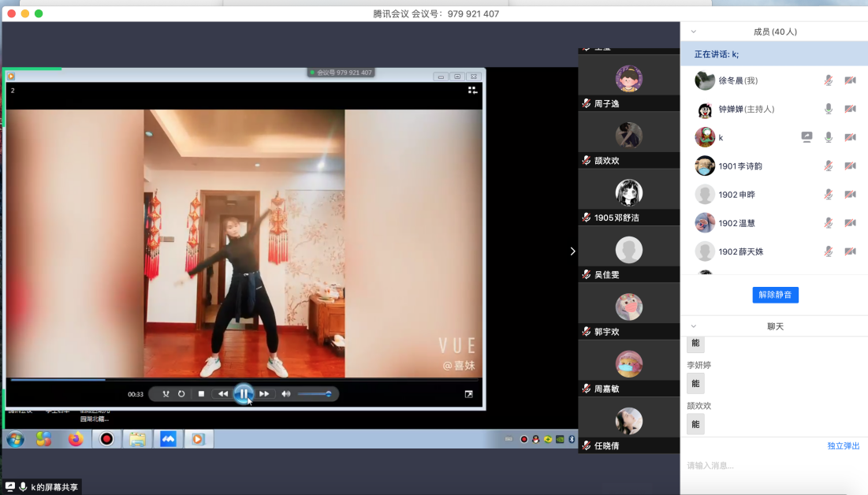Viewport: 868px width, 495px height.
Task: Click the fast-forward button in player controls
Action: point(264,394)
